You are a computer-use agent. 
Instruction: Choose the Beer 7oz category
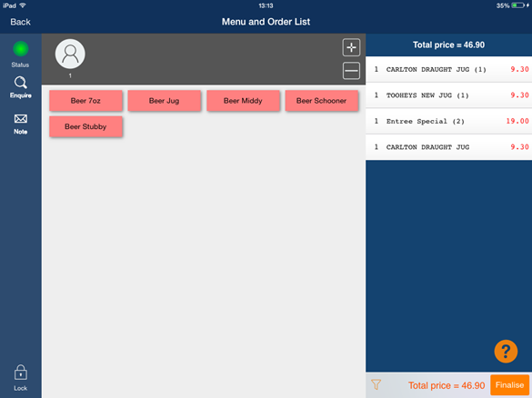[85, 101]
